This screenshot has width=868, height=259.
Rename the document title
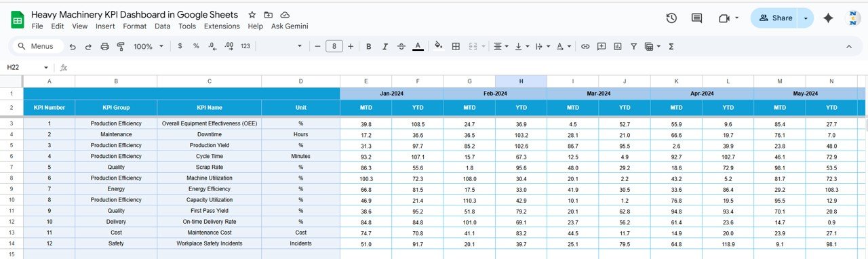(134, 15)
